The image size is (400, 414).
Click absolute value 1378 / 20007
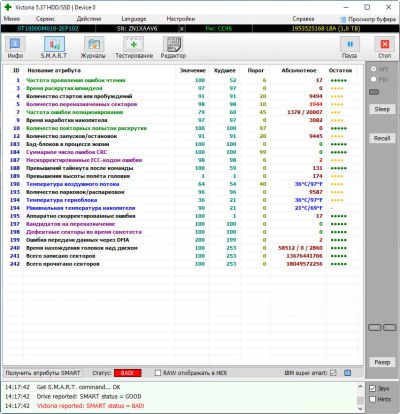click(305, 112)
